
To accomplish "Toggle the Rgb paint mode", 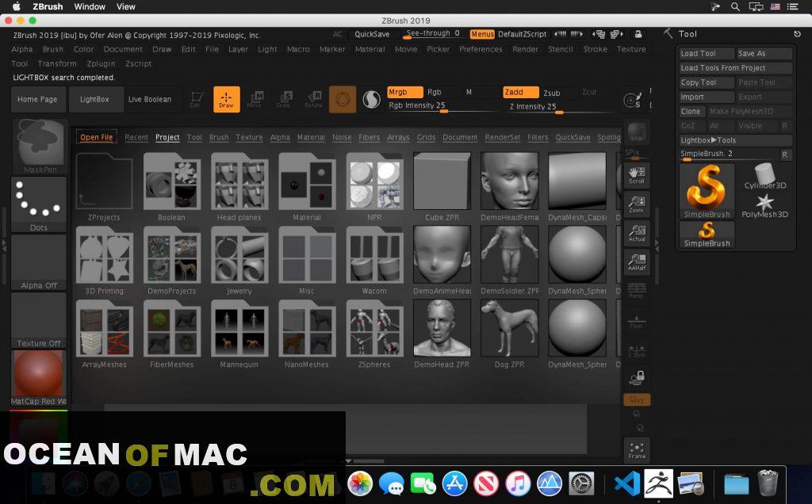I will point(434,92).
